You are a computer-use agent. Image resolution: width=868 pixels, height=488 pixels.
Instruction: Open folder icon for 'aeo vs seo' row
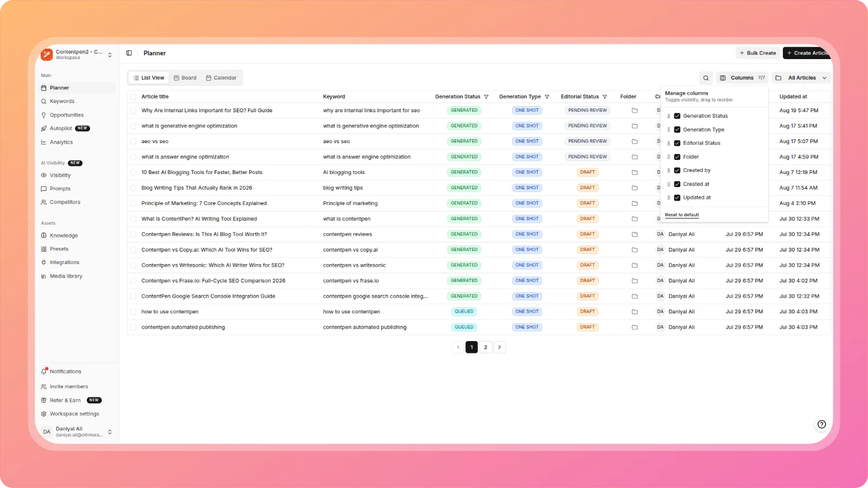pos(635,142)
